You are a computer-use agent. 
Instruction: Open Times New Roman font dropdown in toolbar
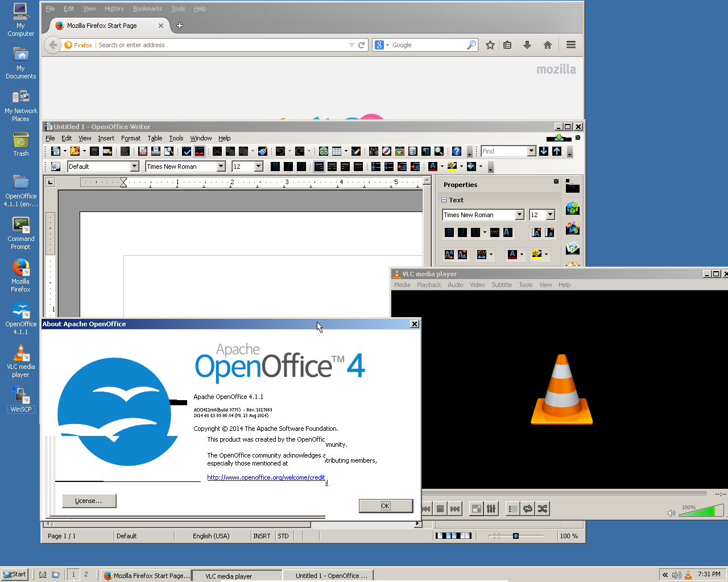point(221,167)
